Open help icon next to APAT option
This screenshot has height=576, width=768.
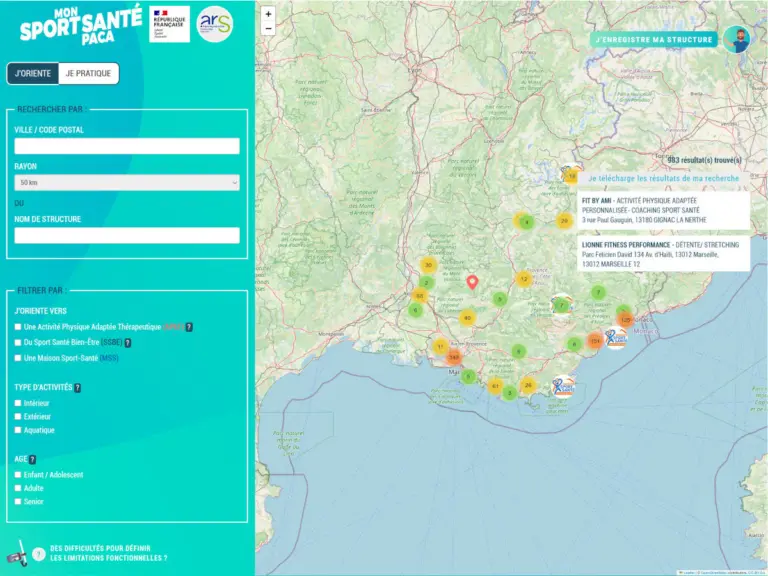[x=189, y=327]
